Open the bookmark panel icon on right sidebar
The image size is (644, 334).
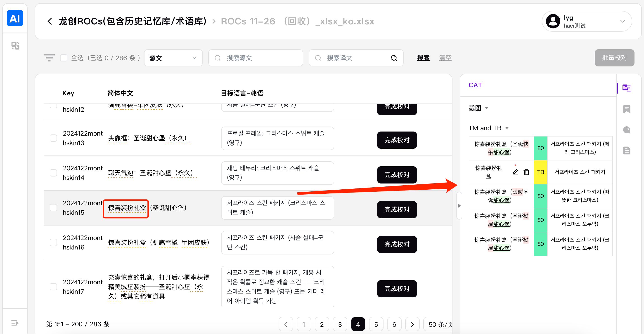pyautogui.click(x=627, y=109)
